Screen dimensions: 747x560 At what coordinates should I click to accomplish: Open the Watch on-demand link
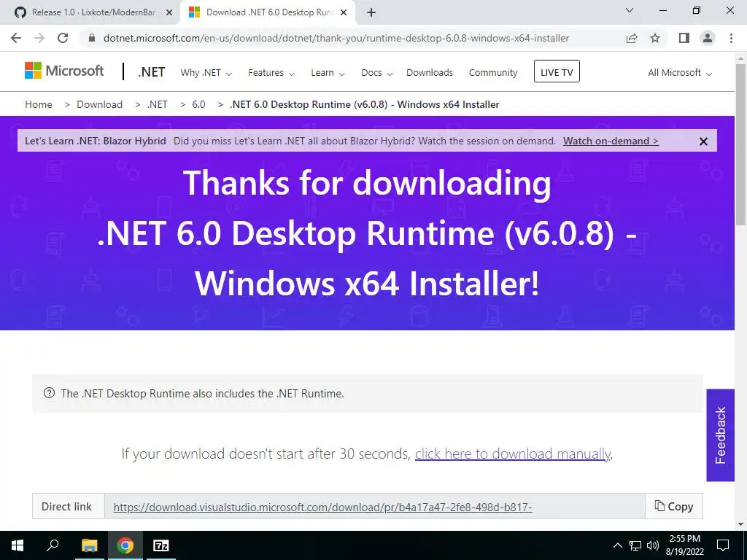[611, 141]
